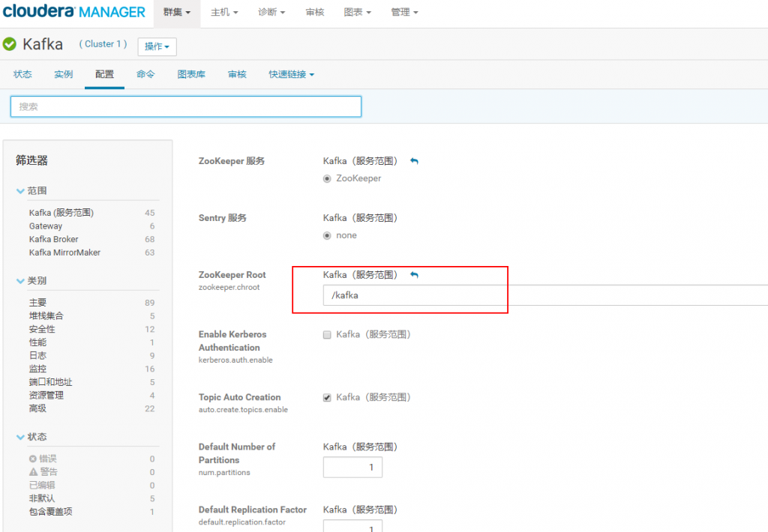The image size is (768, 532).
Task: Switch to the 审核 tab under Kafka
Action: tap(237, 74)
